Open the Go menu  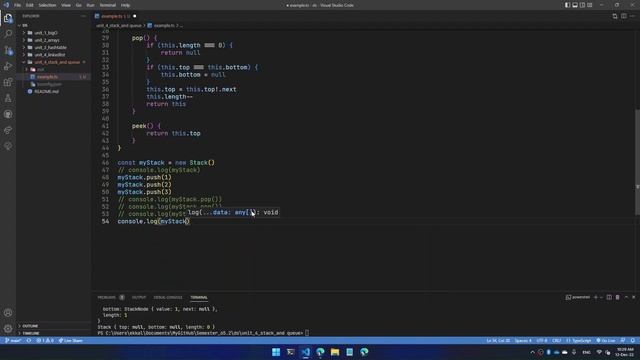tap(78, 5)
